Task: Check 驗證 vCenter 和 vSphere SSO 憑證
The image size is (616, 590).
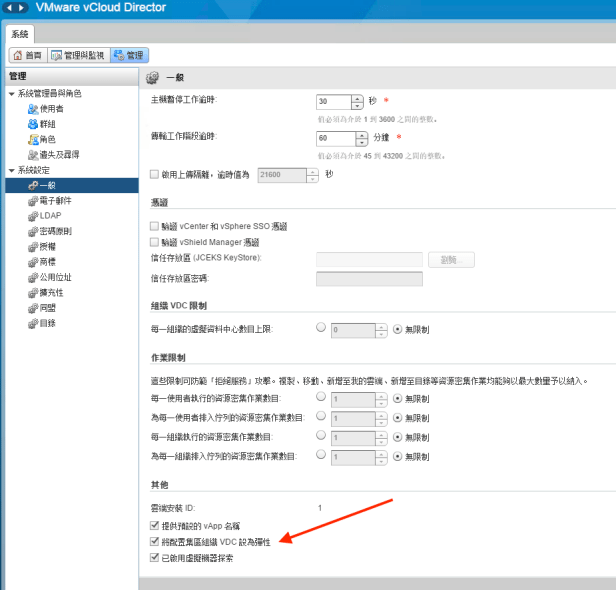Action: (154, 227)
